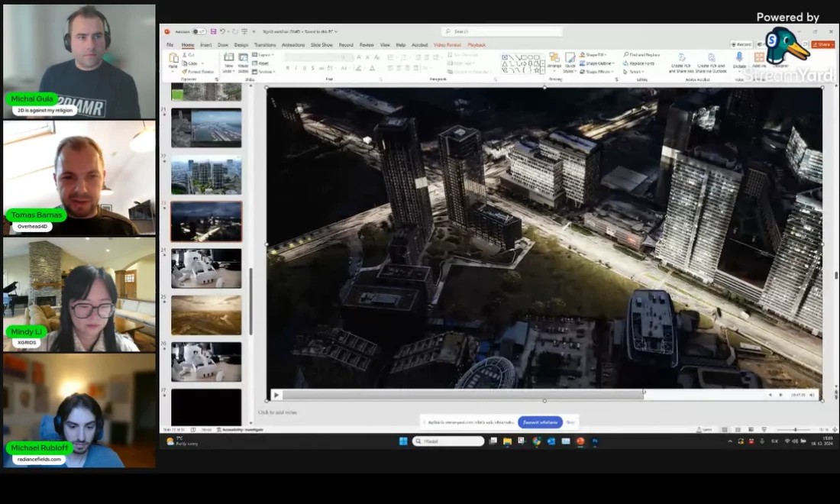Toggle Bold formatting
Image resolution: width=840 pixels, height=504 pixels.
[288, 68]
